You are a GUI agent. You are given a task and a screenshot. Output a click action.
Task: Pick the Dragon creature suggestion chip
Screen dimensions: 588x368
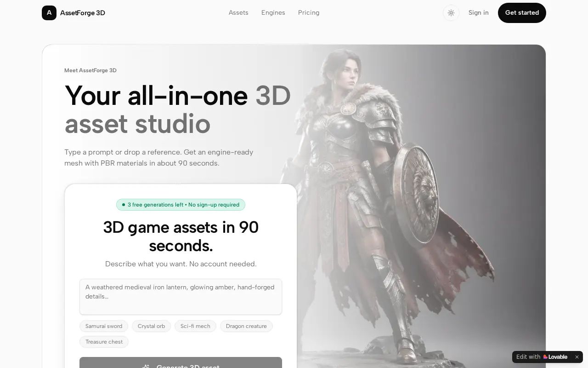click(x=246, y=326)
